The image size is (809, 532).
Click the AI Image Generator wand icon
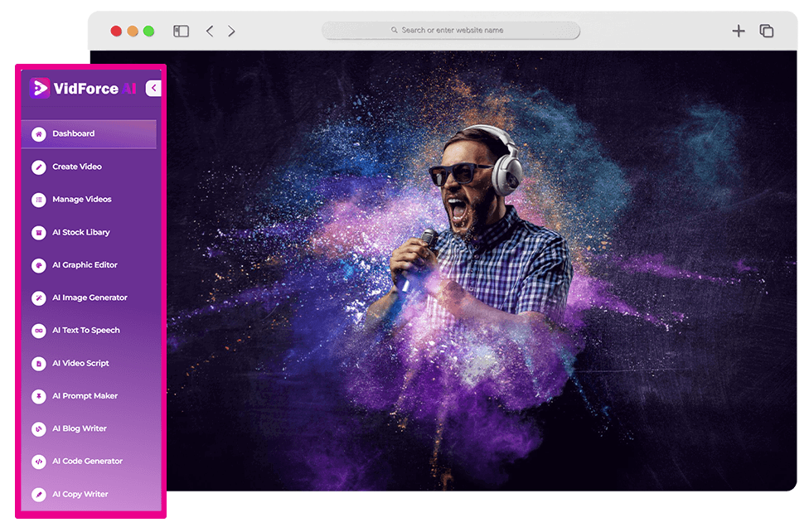tap(38, 297)
